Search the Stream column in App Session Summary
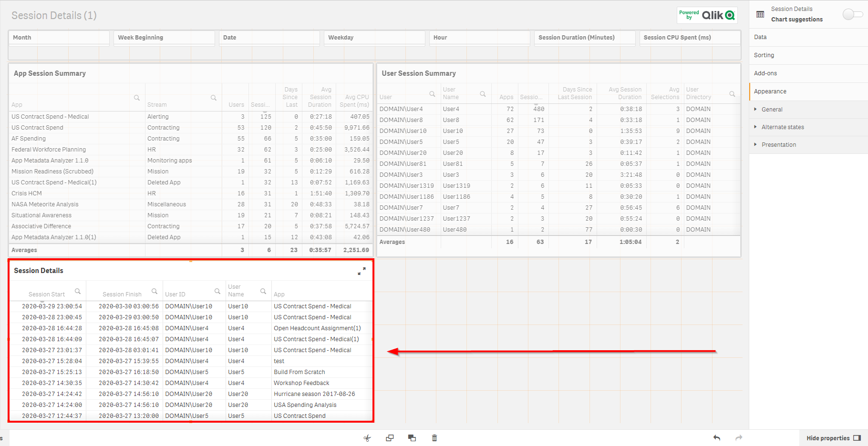Viewport: 868px width, 446px height. pyautogui.click(x=214, y=98)
